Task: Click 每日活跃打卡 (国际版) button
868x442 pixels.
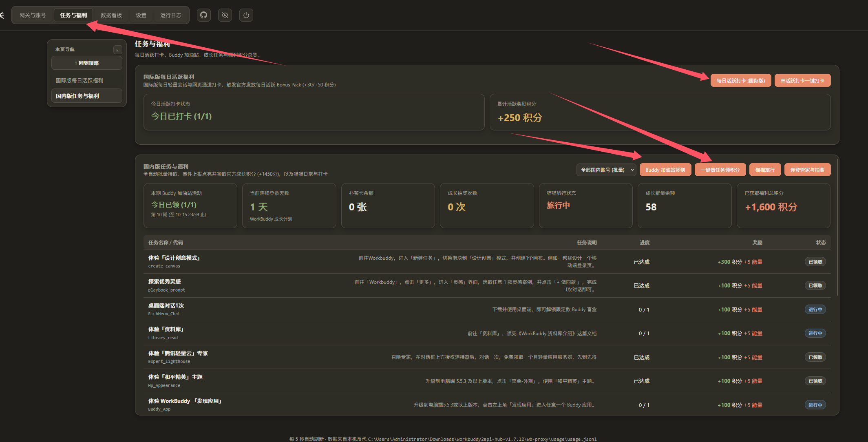Action: (x=741, y=81)
